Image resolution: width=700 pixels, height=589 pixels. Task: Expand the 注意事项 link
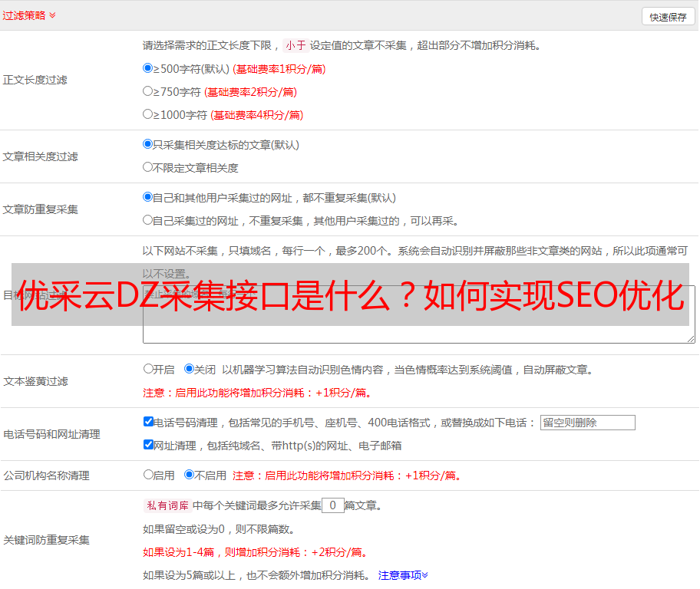tap(403, 575)
